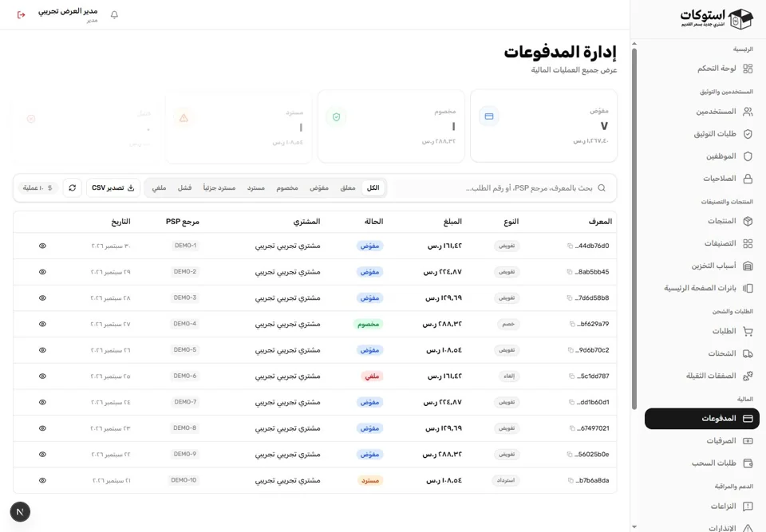Open طلبات السحب in the sidebar
The height and width of the screenshot is (532, 766).
pyautogui.click(x=702, y=463)
